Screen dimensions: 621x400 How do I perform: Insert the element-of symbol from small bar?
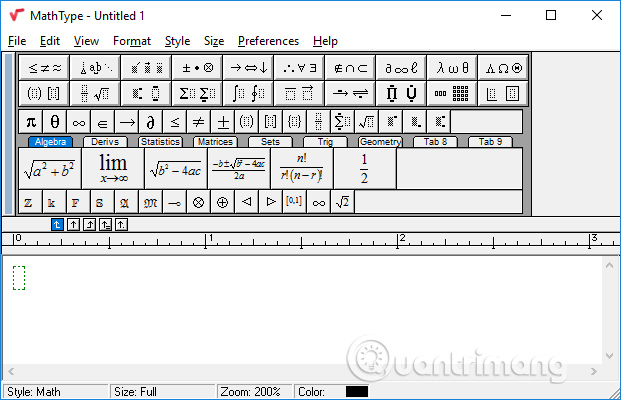click(x=103, y=122)
